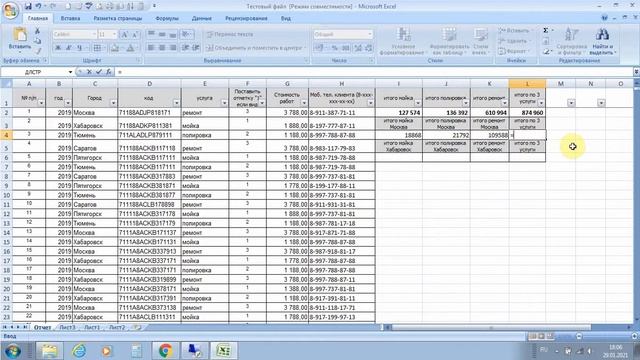640x360 pixels.
Task: Choose the font color A
Action: [x=131, y=48]
